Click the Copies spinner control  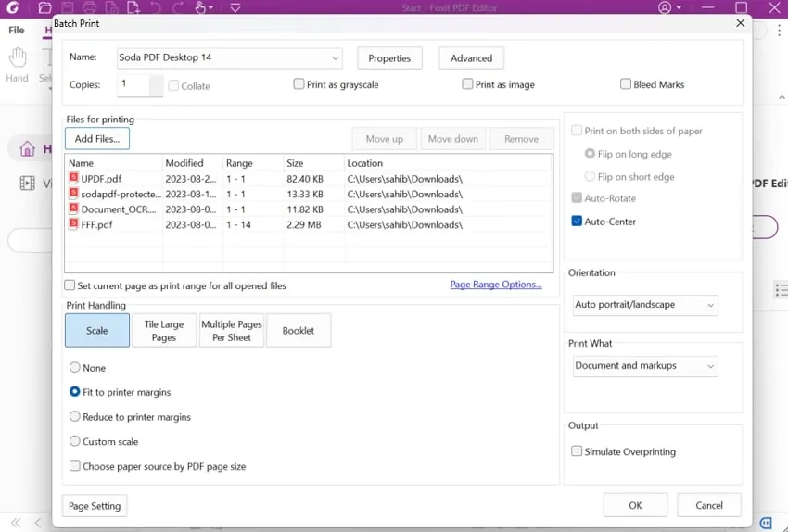[x=157, y=85]
